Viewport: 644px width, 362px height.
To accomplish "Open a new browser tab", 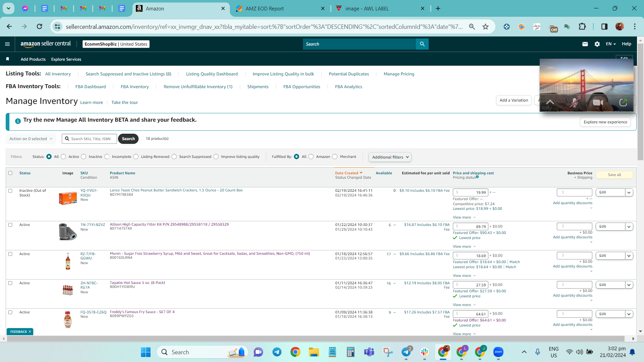I will point(438,8).
